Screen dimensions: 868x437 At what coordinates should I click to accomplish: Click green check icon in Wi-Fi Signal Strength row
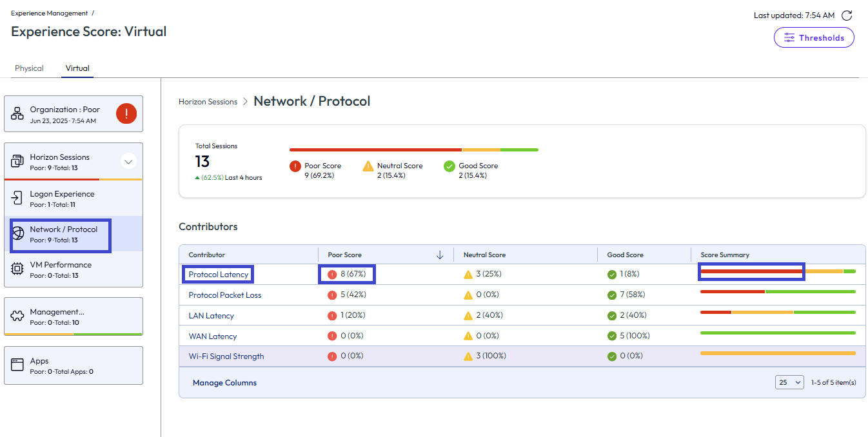pyautogui.click(x=612, y=356)
